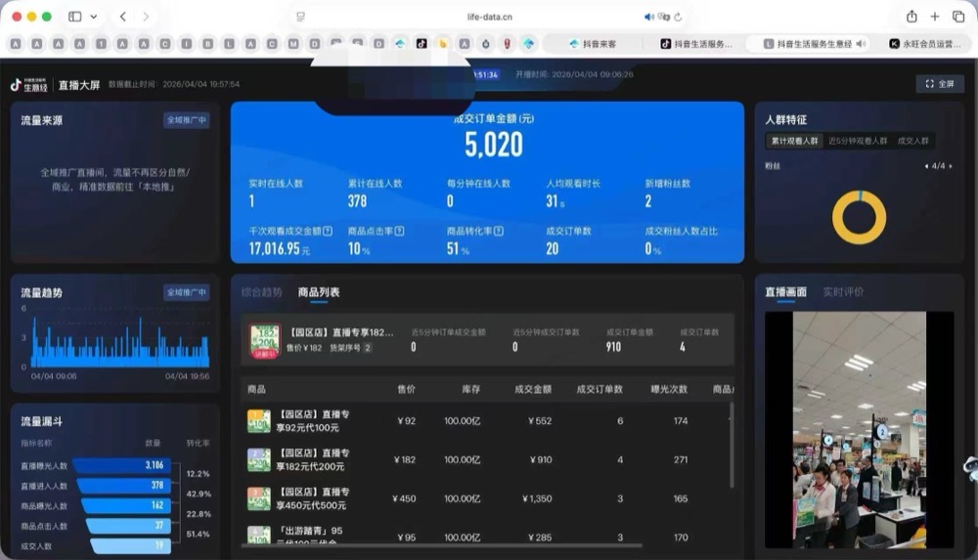The image size is (978, 560).
Task: Switch to 近5分钟观看人群 segment
Action: (x=858, y=141)
